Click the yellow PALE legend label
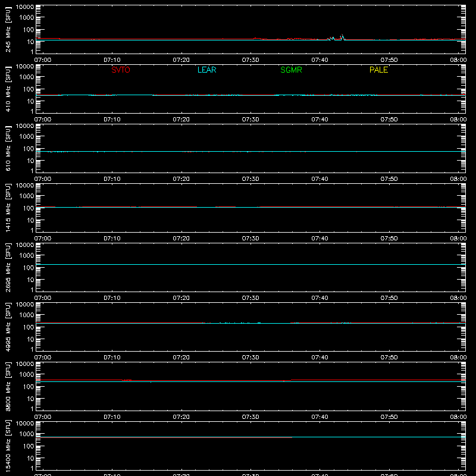This screenshot has width=476, height=476. tap(378, 70)
